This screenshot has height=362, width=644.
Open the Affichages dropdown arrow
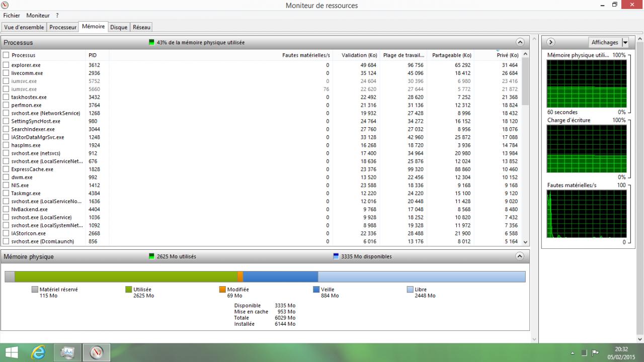pyautogui.click(x=625, y=43)
